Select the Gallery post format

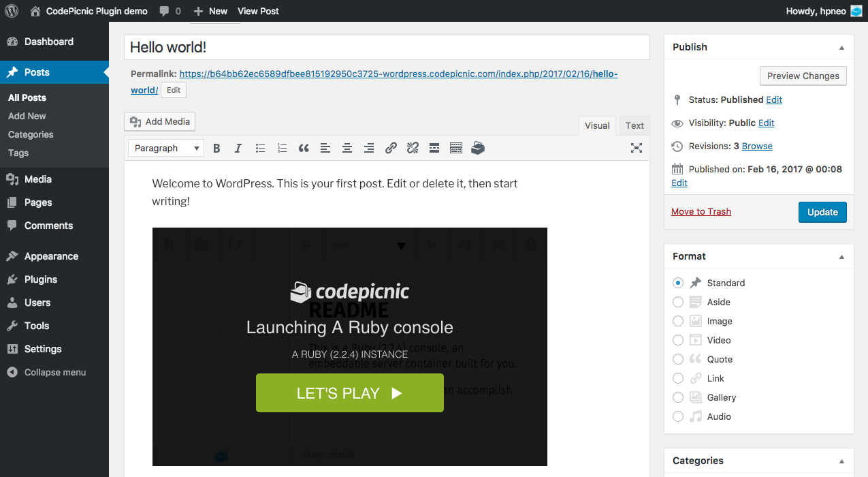(677, 397)
